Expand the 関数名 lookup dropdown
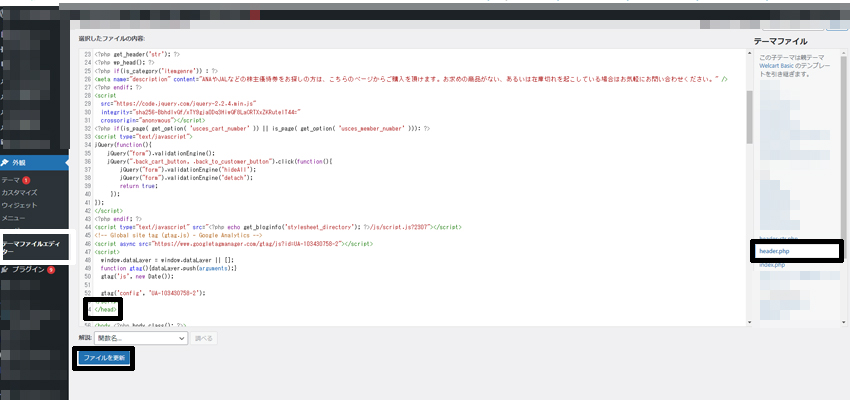The height and width of the screenshot is (400, 850). click(x=141, y=338)
